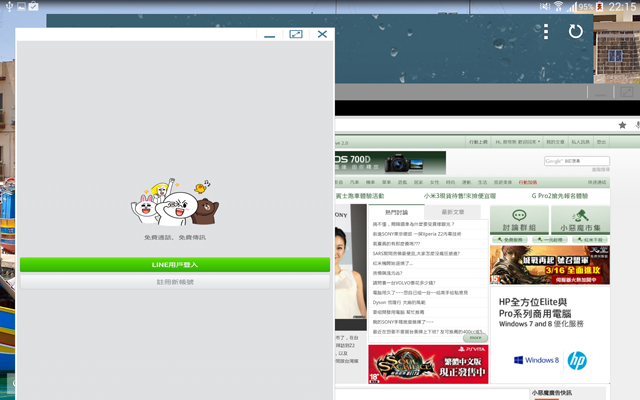Click the Google custom search field
The height and width of the screenshot is (400, 640).
576,161
